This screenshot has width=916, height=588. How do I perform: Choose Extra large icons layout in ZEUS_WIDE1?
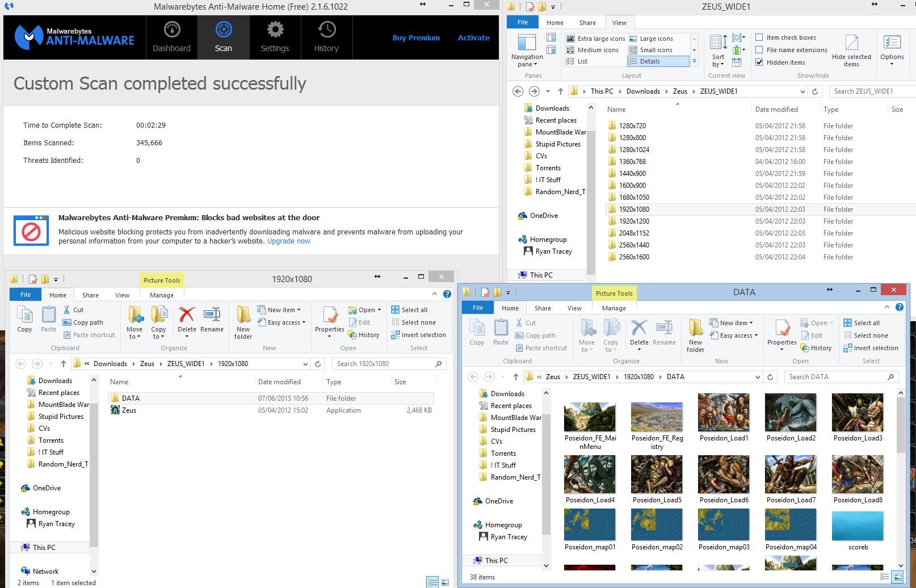click(x=596, y=39)
